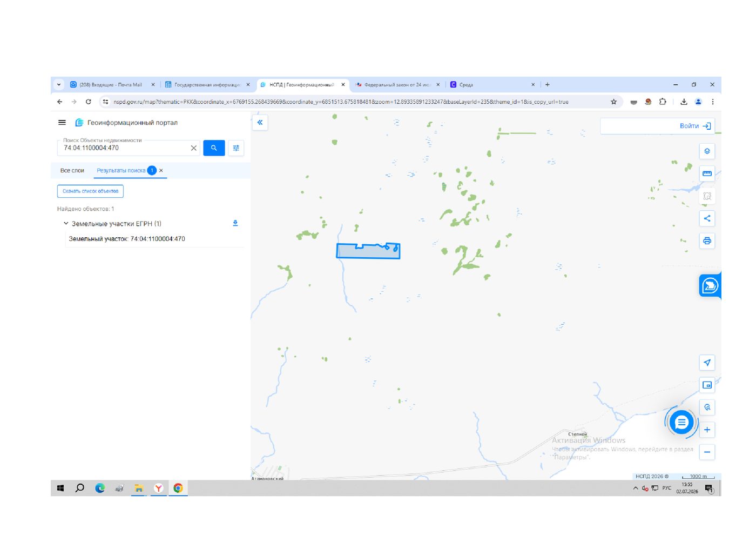Activate the ruler measurement tool
Image resolution: width=756 pixels, height=535 pixels.
point(707,173)
